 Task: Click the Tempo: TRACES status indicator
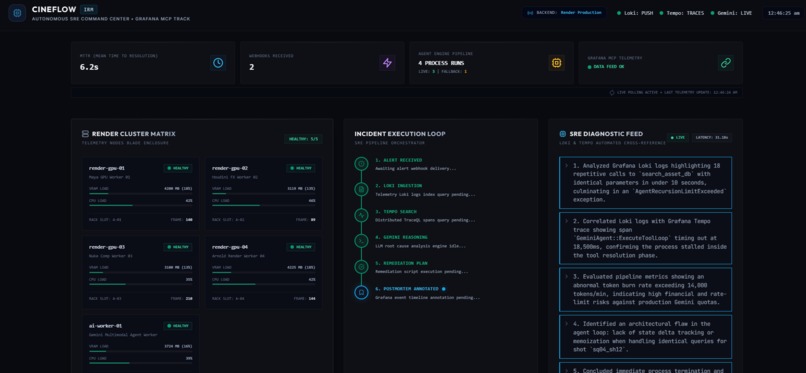click(x=682, y=13)
